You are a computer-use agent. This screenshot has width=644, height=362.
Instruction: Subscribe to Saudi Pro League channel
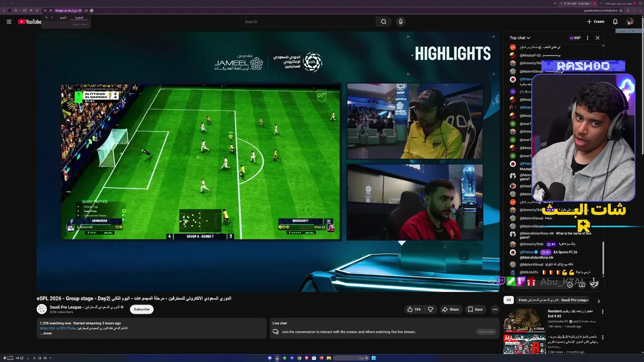[x=141, y=309]
